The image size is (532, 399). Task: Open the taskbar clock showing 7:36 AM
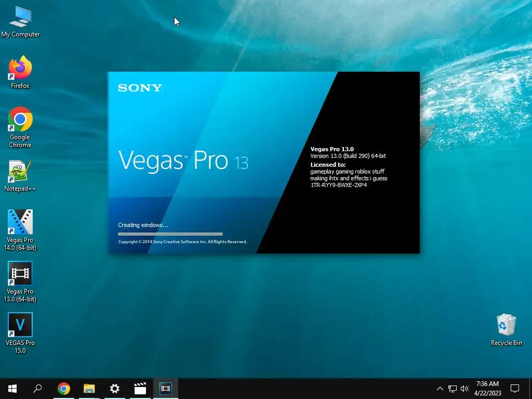click(487, 389)
